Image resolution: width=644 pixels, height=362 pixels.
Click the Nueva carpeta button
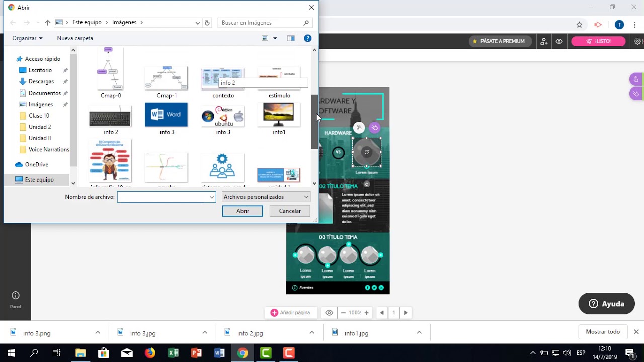[75, 38]
